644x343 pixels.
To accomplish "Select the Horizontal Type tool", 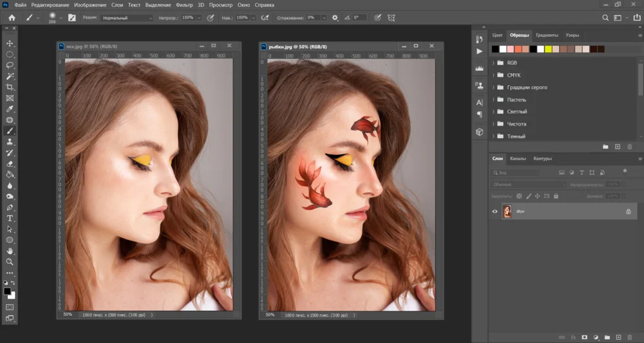I will (10, 219).
